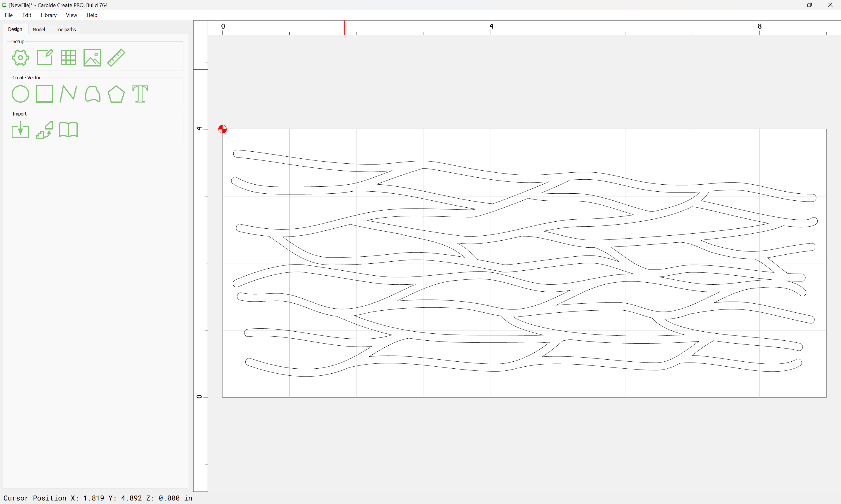Select the Polygon vector tool
Screen dimensions: 841x504
(116, 94)
